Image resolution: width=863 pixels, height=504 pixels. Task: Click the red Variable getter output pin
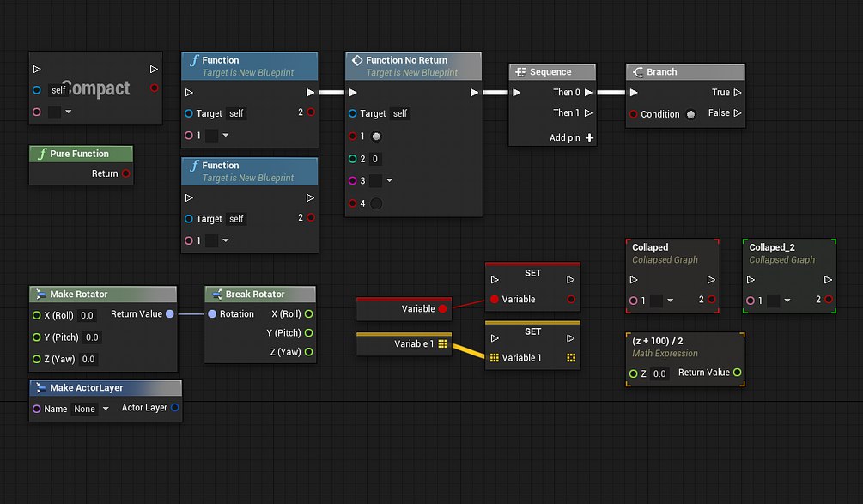click(x=442, y=309)
